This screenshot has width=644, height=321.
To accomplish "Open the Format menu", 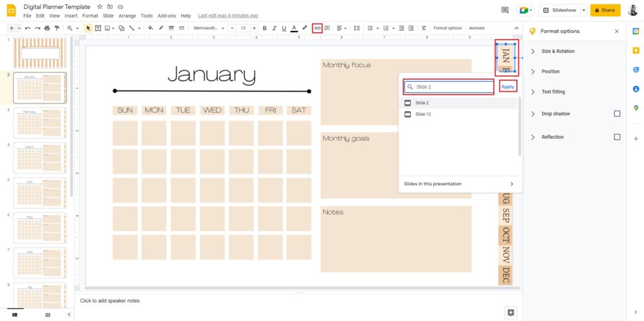I will tap(90, 16).
